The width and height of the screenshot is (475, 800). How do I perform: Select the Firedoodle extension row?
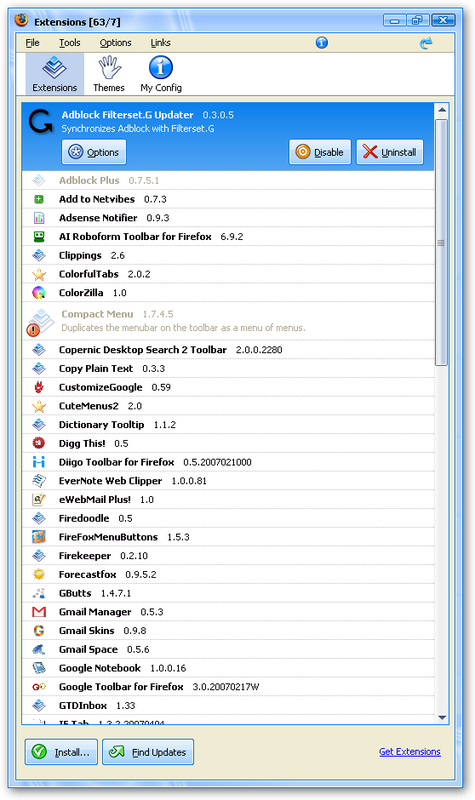228,518
